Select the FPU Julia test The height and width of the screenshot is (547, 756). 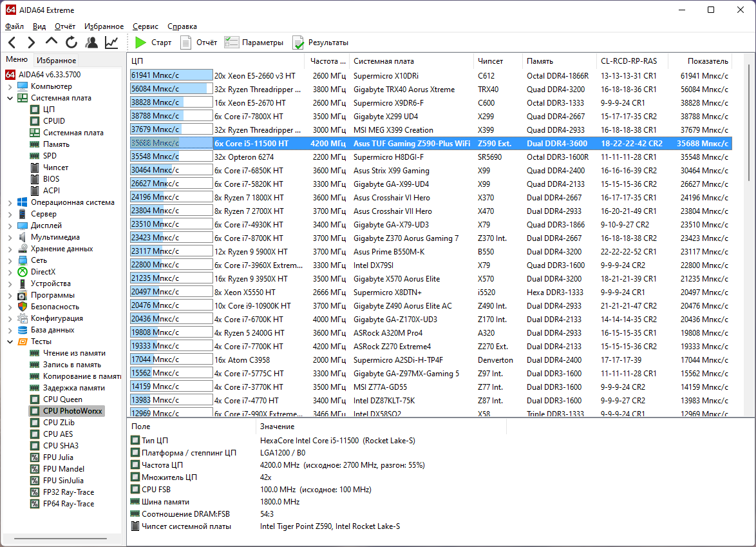(58, 457)
